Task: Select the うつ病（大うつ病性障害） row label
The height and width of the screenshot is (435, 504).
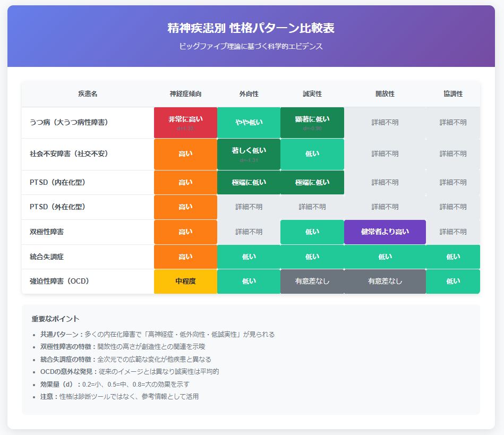Action: [69, 123]
